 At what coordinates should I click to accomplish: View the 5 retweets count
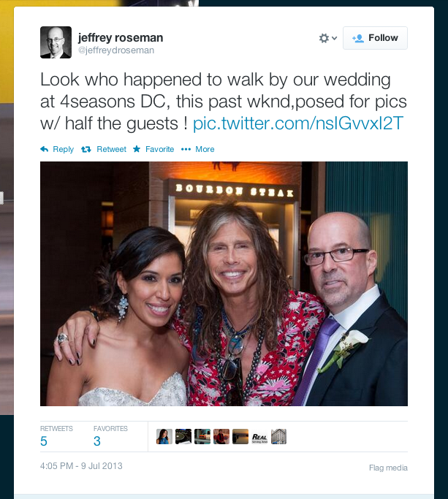pos(44,441)
